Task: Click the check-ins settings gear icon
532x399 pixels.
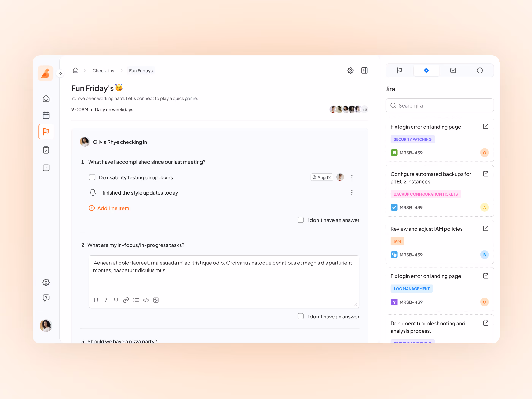Action: click(x=351, y=70)
